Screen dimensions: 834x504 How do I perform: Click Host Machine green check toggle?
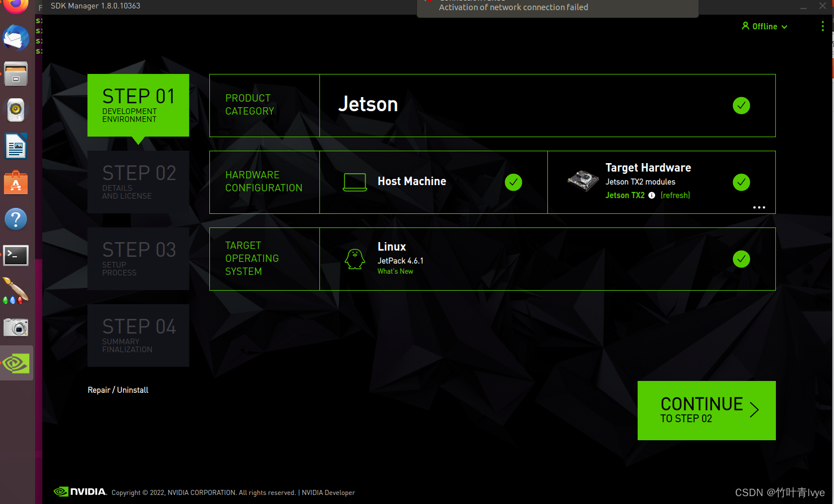(x=513, y=182)
